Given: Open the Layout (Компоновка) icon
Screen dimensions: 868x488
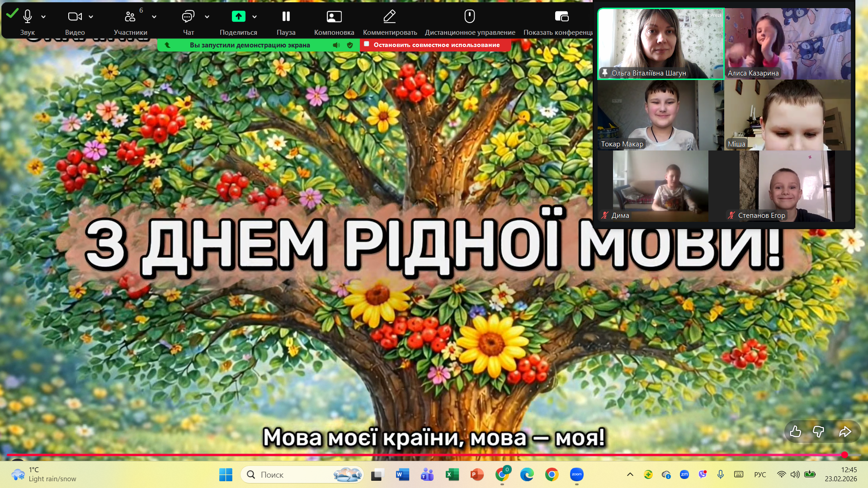Looking at the screenshot, I should point(334,17).
